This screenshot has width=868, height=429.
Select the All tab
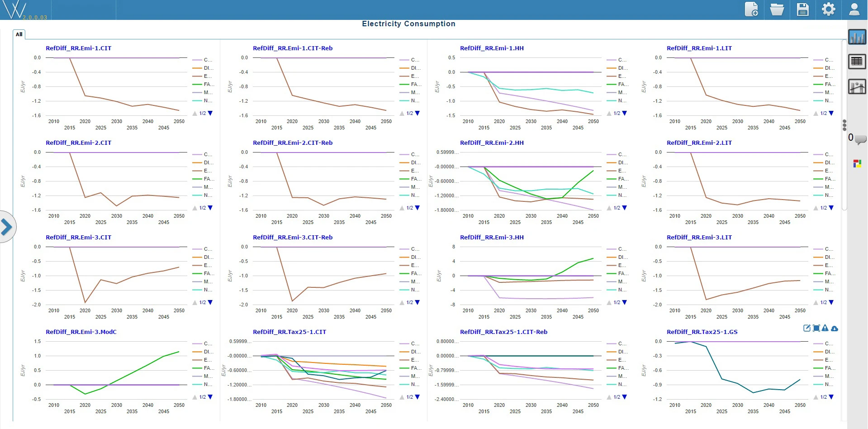tap(19, 34)
